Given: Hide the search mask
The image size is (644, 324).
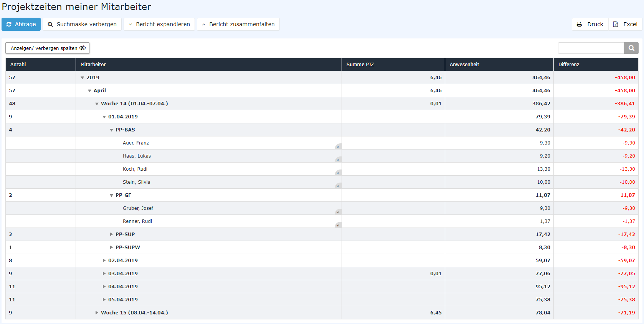Looking at the screenshot, I should pos(82,24).
